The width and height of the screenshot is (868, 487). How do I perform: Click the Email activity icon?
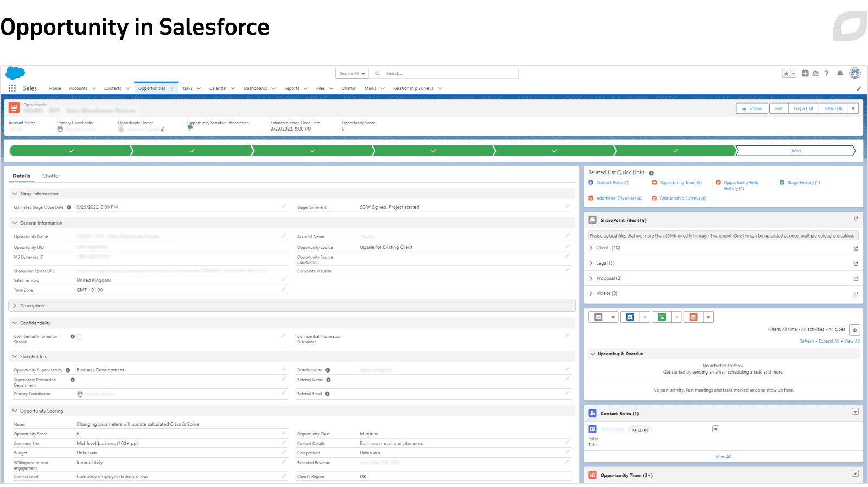click(x=598, y=317)
